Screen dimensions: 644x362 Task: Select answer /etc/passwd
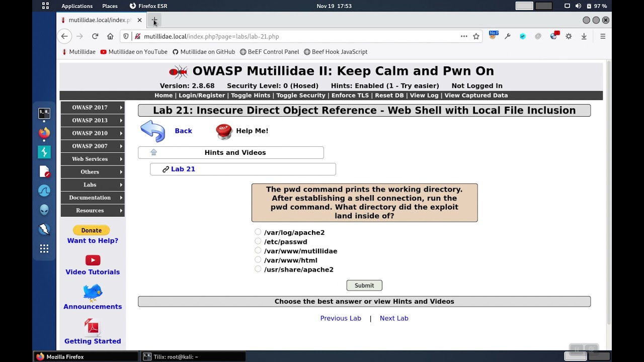point(258,241)
